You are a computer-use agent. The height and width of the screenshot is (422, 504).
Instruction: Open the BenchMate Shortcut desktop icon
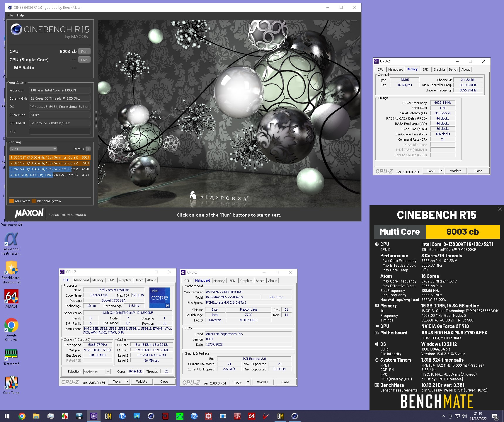tap(11, 272)
